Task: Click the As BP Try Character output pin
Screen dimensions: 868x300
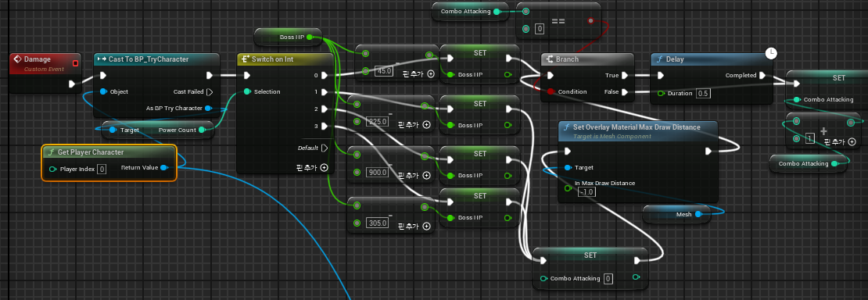Action: [208, 108]
